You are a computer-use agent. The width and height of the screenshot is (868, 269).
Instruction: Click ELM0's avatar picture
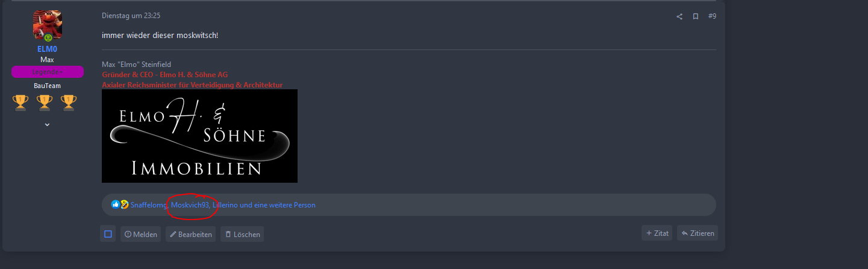pyautogui.click(x=48, y=25)
